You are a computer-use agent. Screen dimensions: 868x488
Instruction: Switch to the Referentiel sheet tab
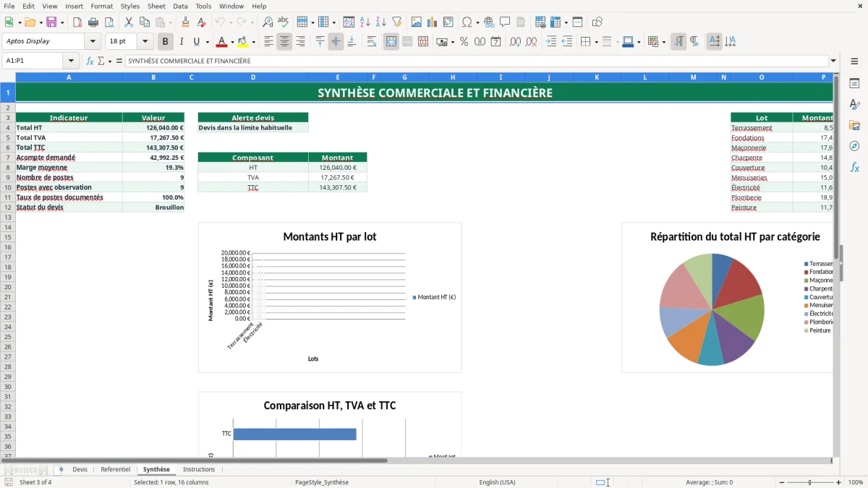pos(115,469)
